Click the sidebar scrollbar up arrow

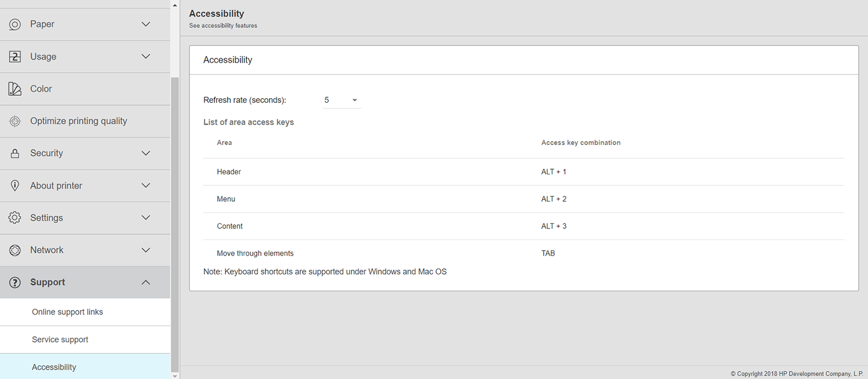pos(175,4)
